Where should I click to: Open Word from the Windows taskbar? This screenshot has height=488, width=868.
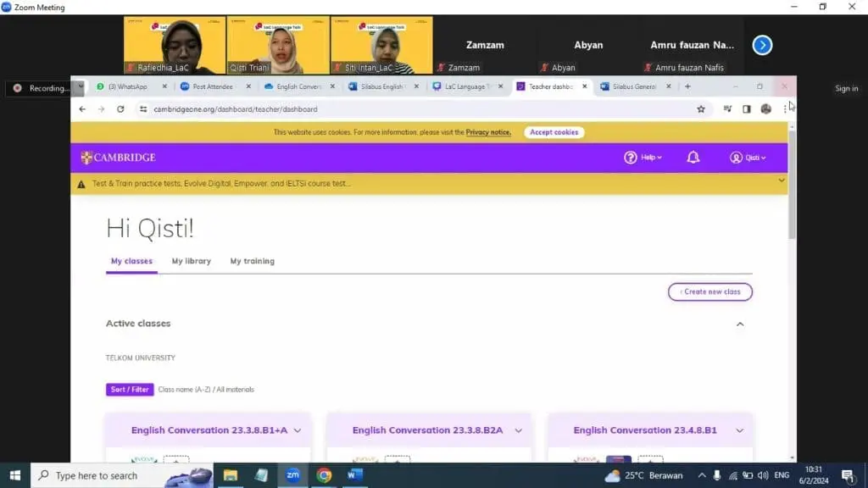point(354,475)
